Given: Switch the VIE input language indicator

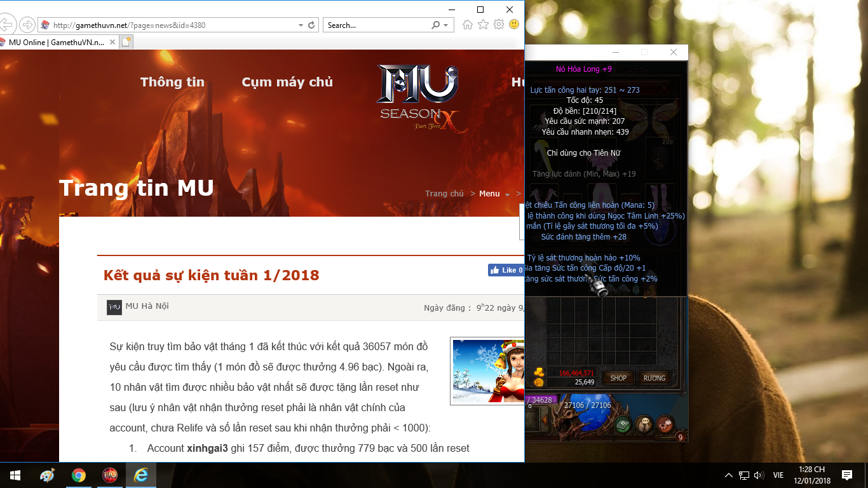Looking at the screenshot, I should pyautogui.click(x=778, y=475).
